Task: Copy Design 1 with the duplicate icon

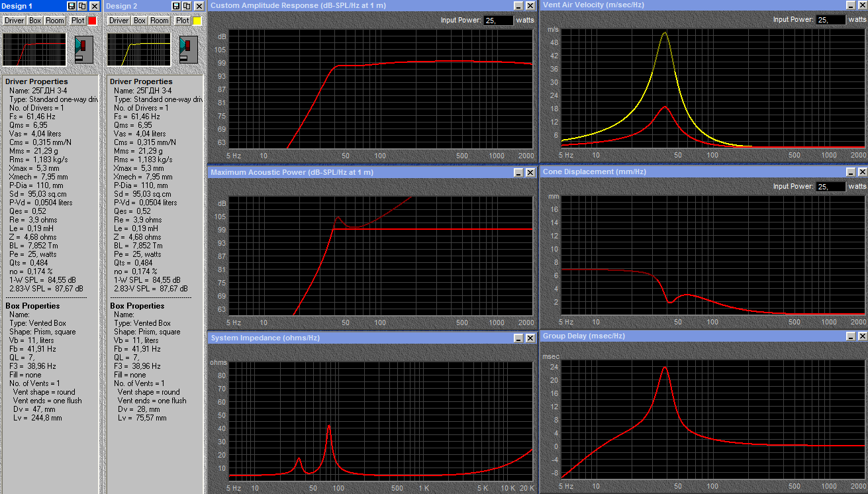Action: (x=82, y=6)
